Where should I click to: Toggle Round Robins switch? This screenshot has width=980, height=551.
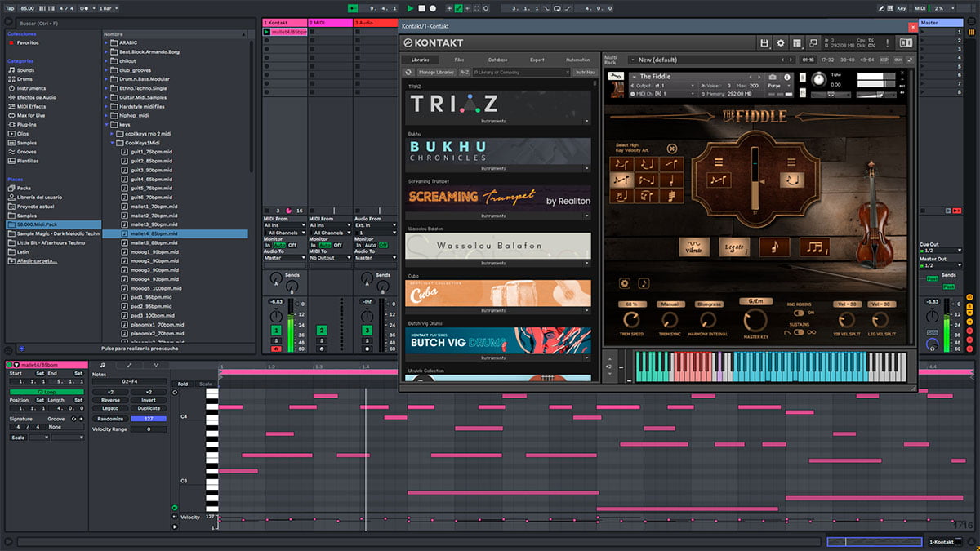(x=800, y=313)
